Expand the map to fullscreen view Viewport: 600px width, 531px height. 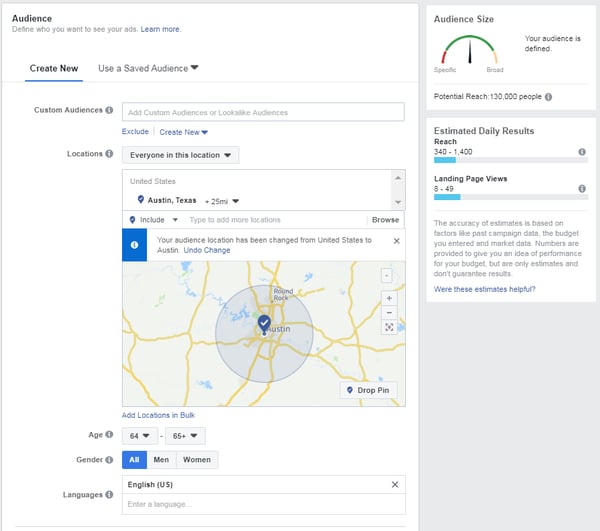click(x=389, y=327)
